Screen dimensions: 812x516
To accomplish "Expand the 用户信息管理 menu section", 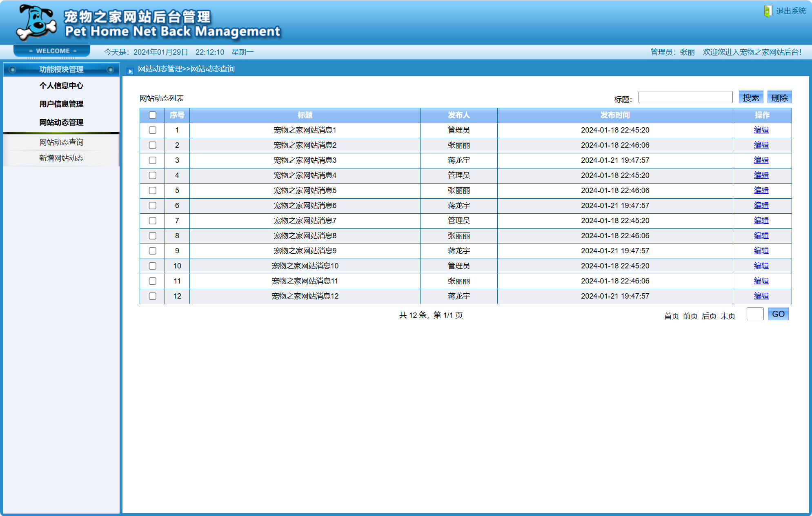I will coord(61,104).
